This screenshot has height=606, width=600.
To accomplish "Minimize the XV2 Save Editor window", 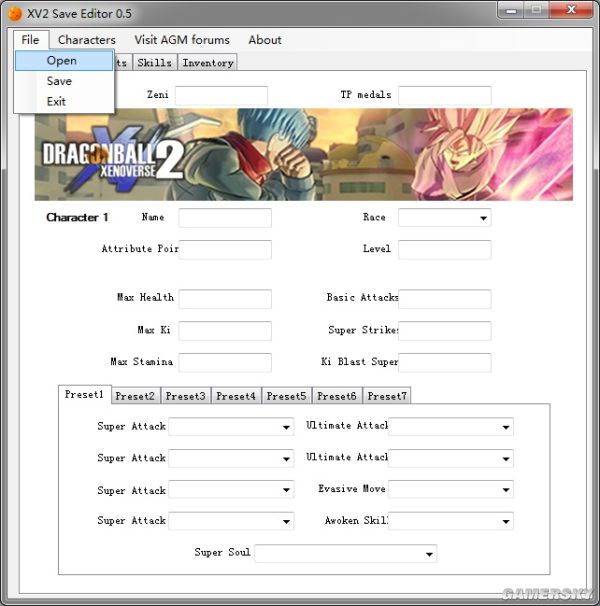I will click(510, 10).
